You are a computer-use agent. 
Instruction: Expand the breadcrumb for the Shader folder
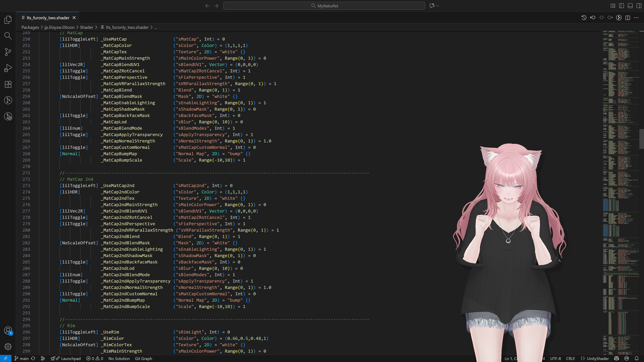click(87, 27)
